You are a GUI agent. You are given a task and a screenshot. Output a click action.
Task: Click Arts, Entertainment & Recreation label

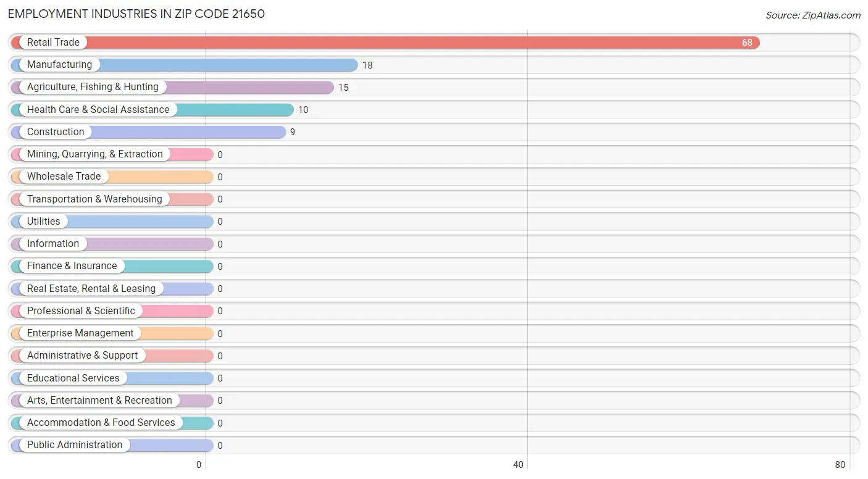click(x=99, y=401)
